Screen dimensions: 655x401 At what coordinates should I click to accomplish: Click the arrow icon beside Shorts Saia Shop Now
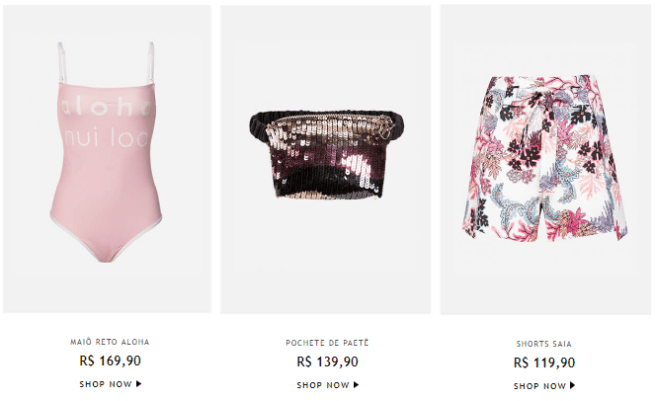click(572, 386)
